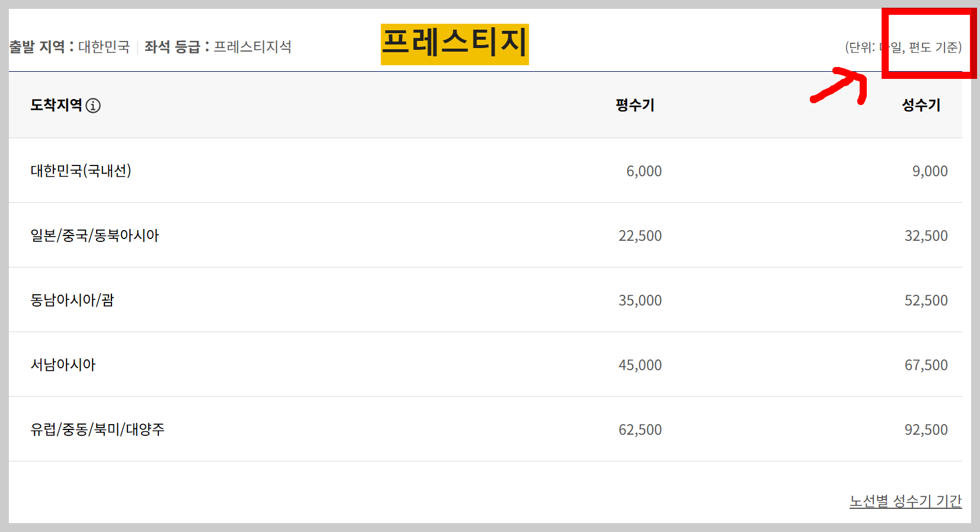Select the 성수기 column header

pos(921,105)
